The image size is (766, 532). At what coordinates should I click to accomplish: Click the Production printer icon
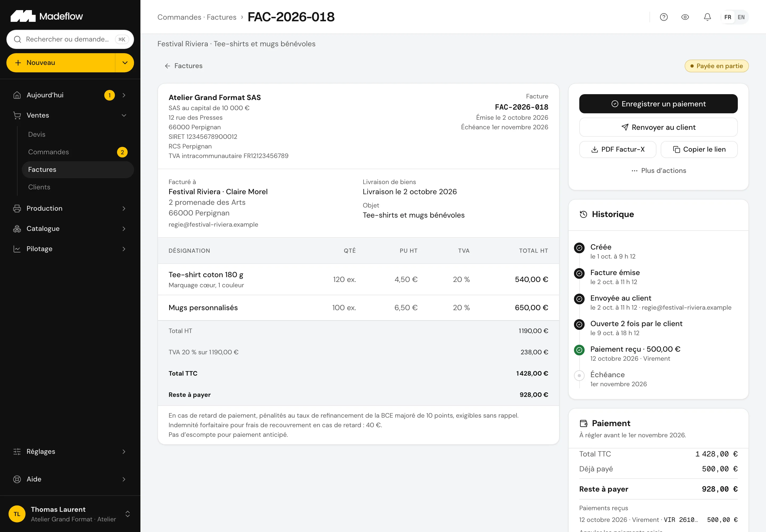pyautogui.click(x=17, y=208)
